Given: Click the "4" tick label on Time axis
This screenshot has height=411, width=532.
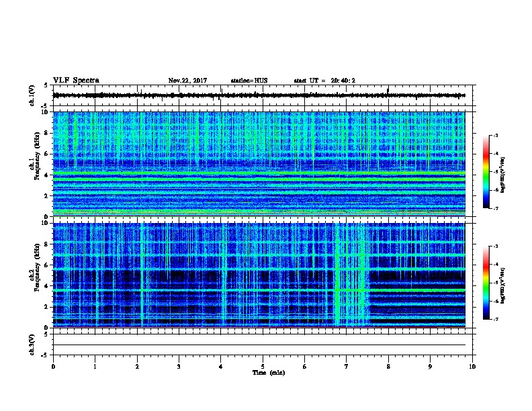Looking at the screenshot, I should (221, 366).
